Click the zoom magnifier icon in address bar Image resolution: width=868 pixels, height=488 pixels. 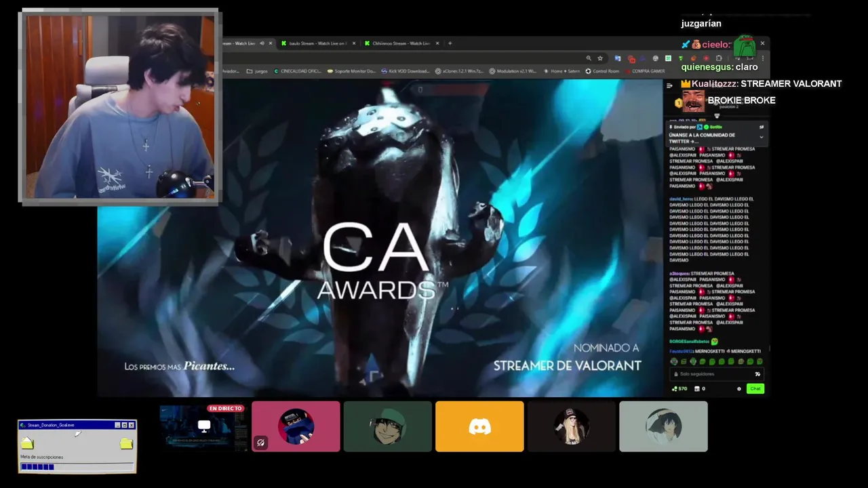pyautogui.click(x=589, y=58)
